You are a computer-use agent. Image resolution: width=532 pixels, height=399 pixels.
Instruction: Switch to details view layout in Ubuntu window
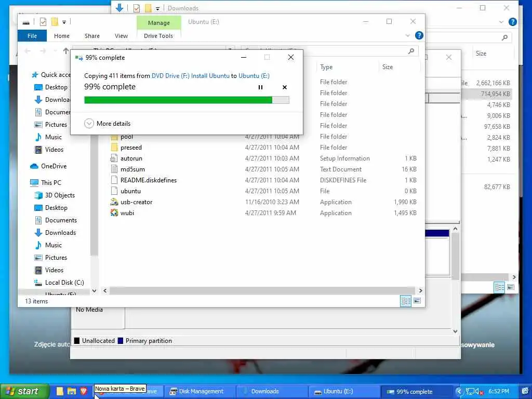click(406, 301)
